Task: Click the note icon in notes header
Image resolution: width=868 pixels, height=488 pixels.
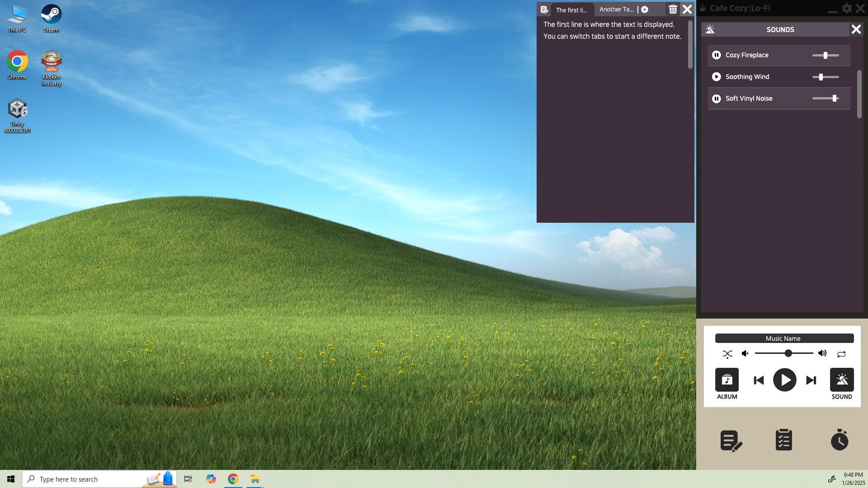Action: pos(544,9)
